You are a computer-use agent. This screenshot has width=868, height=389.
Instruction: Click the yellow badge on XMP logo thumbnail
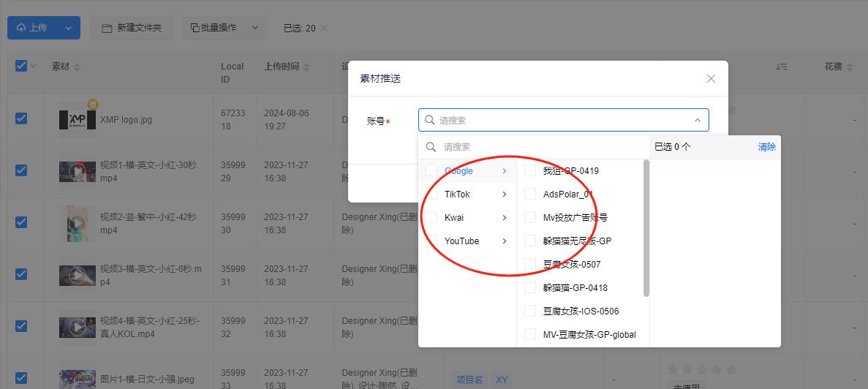point(93,104)
